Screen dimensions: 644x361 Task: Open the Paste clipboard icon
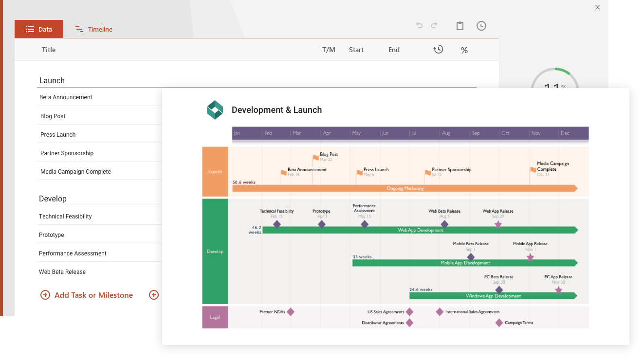click(x=460, y=25)
